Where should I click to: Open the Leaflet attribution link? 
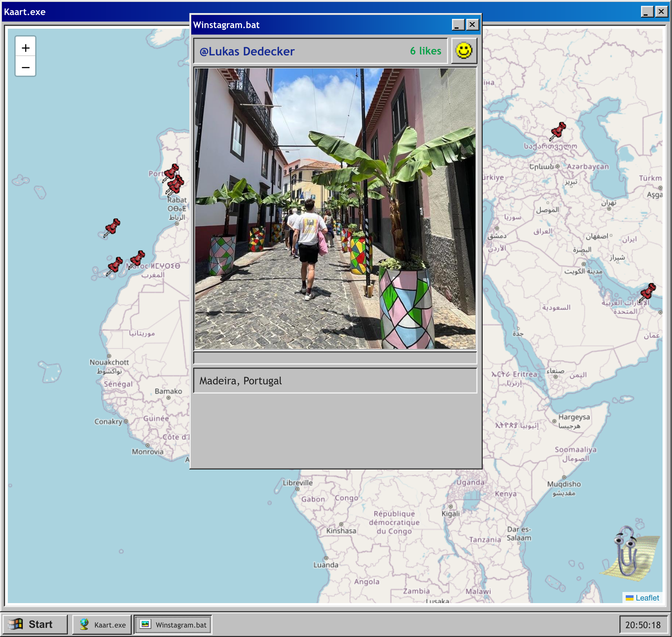pos(647,598)
